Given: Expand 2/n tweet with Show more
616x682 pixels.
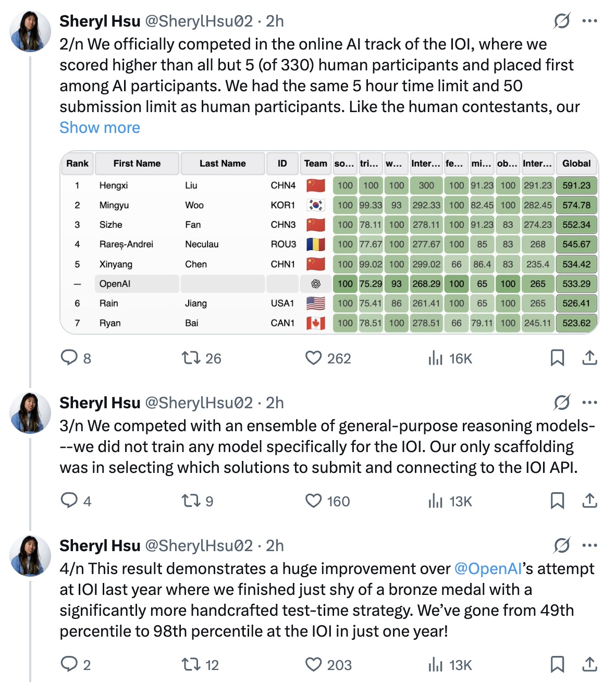Looking at the screenshot, I should 100,128.
